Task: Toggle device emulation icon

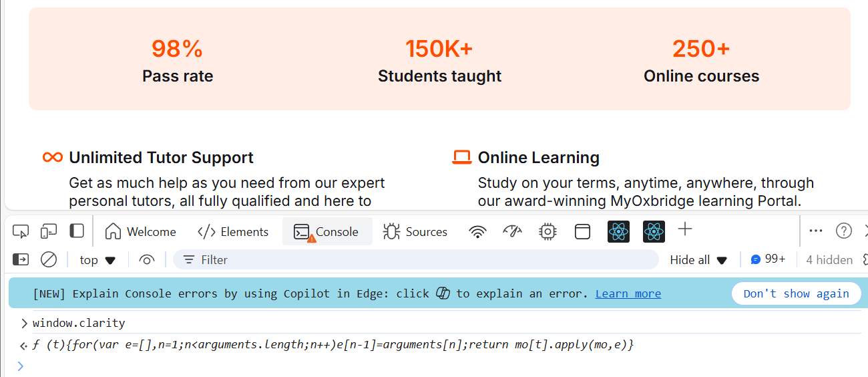Action: (x=49, y=231)
